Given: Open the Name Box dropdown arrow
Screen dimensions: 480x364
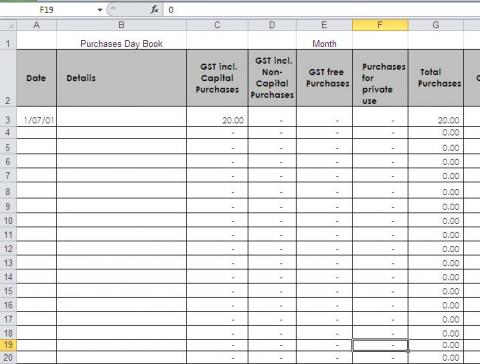Looking at the screenshot, I should (x=100, y=10).
